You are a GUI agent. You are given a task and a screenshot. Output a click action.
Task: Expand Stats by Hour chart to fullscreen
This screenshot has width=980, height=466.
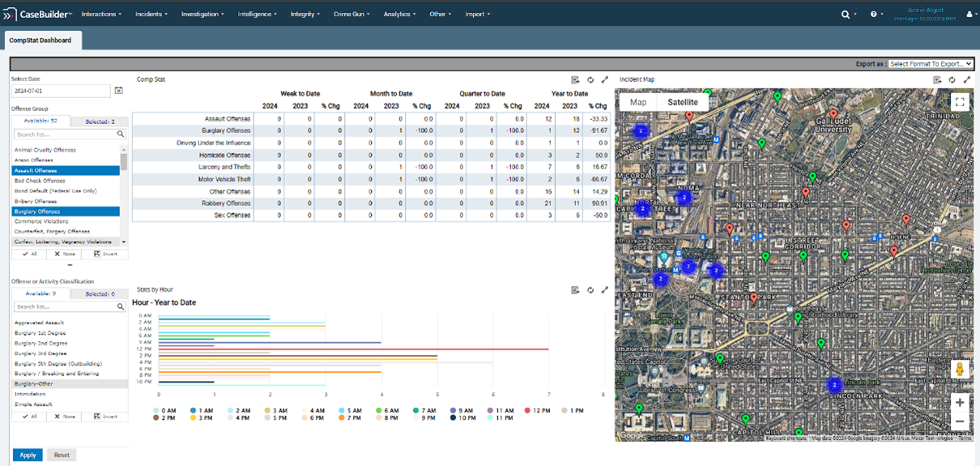(605, 289)
